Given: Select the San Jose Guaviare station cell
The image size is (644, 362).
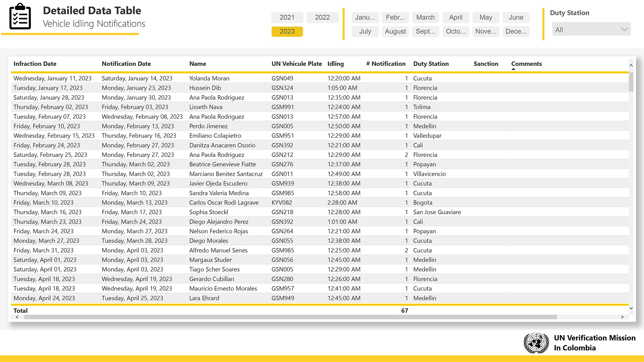Looking at the screenshot, I should [x=437, y=212].
